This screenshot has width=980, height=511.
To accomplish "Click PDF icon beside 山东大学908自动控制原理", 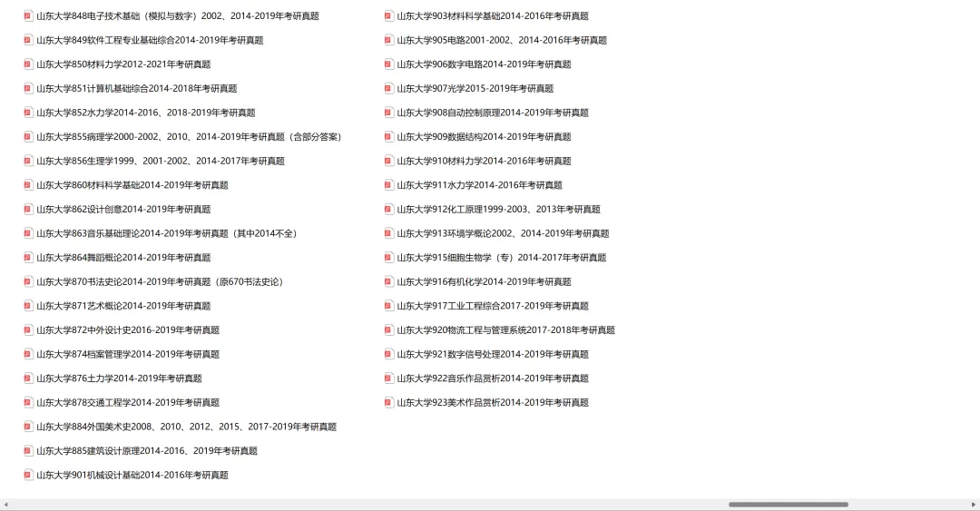I will click(388, 113).
